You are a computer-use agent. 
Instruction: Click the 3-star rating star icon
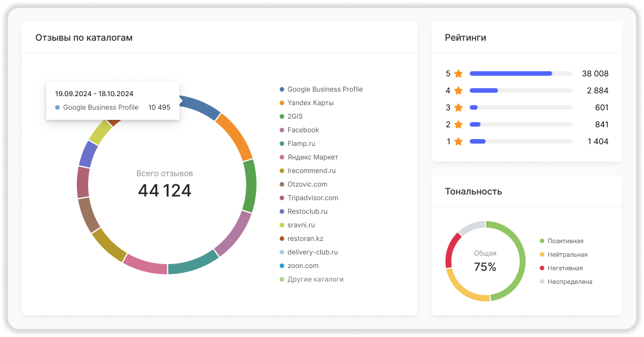click(458, 107)
